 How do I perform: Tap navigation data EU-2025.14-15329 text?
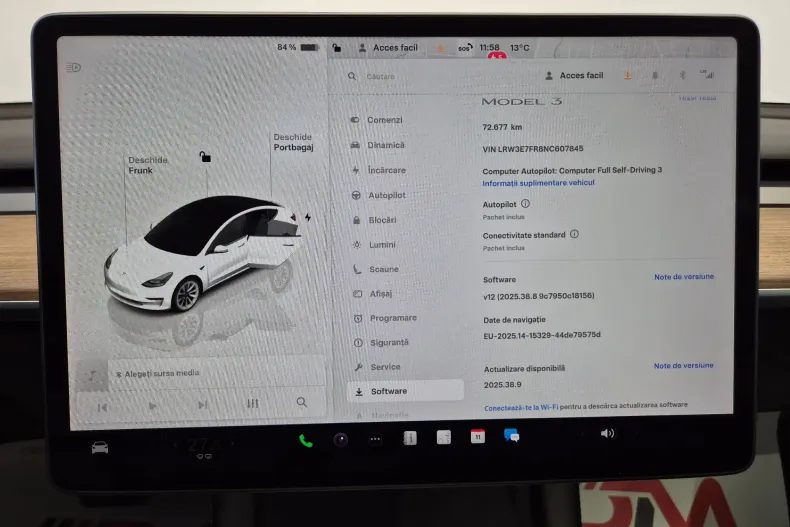pyautogui.click(x=542, y=335)
